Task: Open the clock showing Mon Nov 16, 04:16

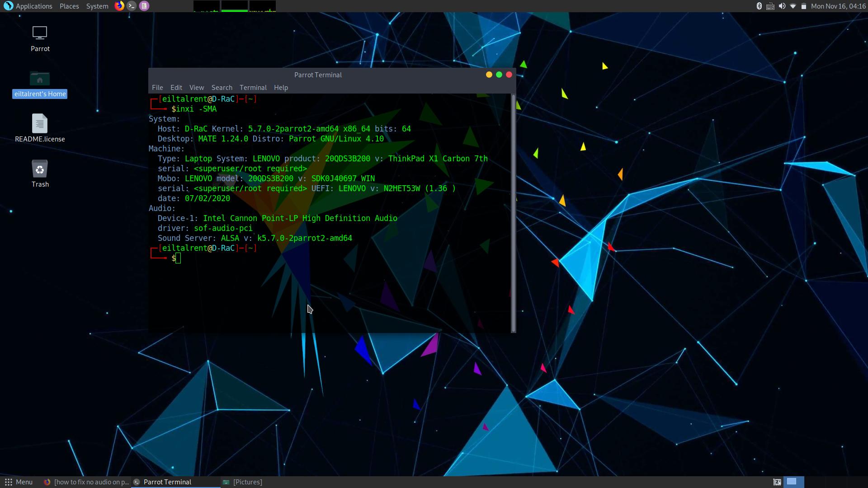Action: [838, 6]
